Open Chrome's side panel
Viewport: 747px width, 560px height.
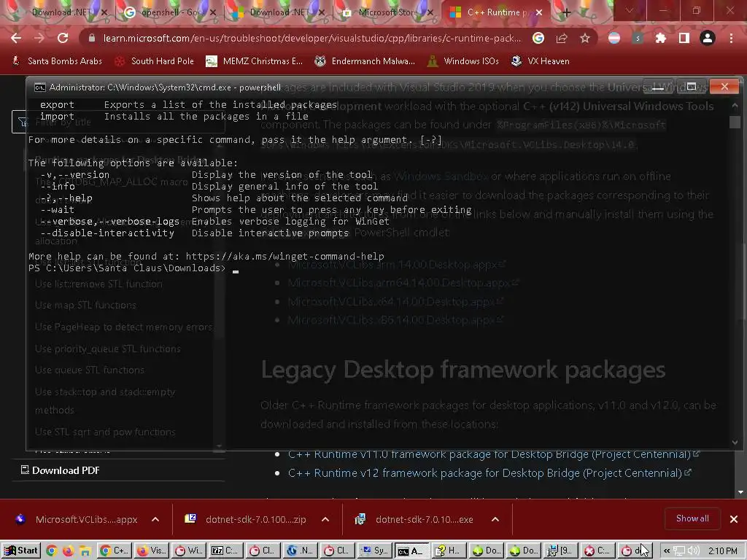(684, 38)
